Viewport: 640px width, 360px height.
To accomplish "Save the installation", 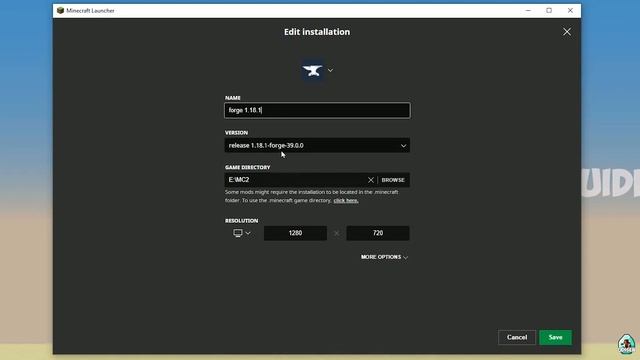I will (x=556, y=338).
